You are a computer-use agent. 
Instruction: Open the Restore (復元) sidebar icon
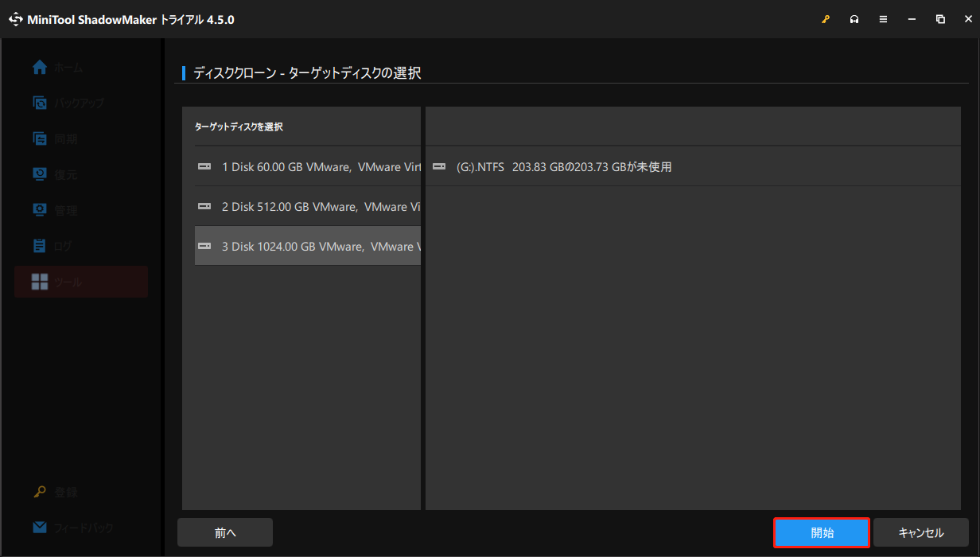[x=40, y=174]
